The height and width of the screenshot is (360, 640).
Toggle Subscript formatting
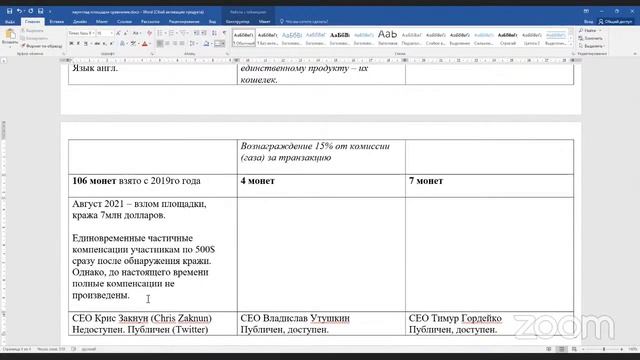(104, 43)
